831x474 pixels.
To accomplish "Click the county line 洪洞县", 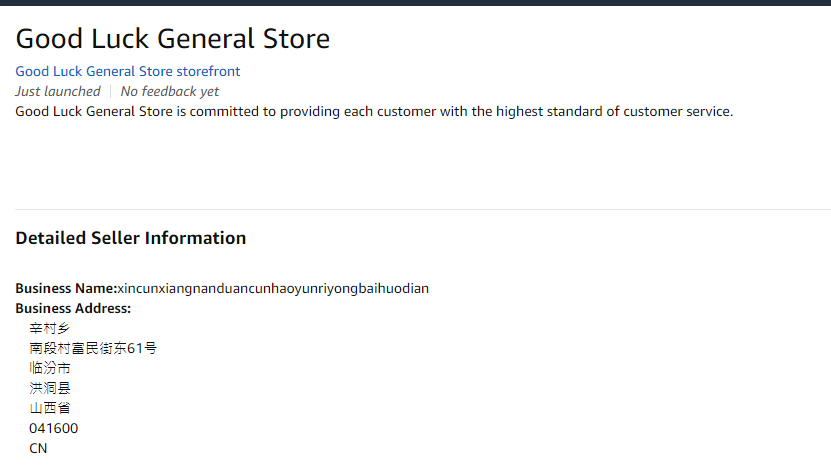I will 50,388.
